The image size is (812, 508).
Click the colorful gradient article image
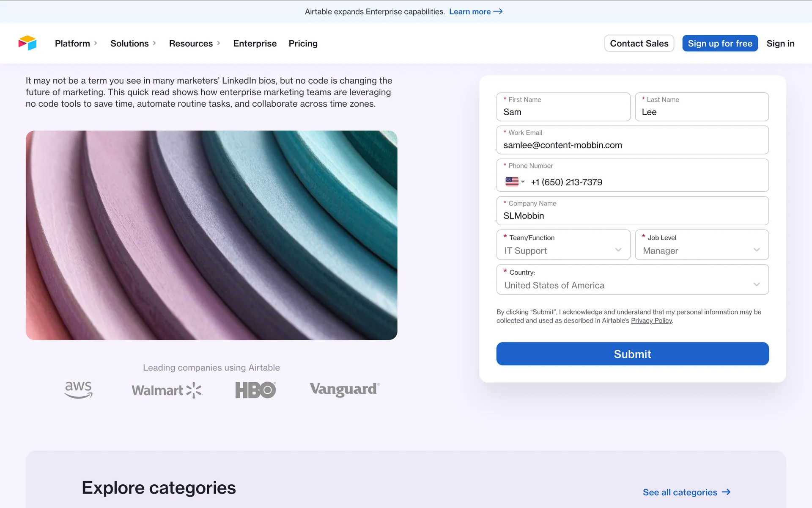(211, 235)
